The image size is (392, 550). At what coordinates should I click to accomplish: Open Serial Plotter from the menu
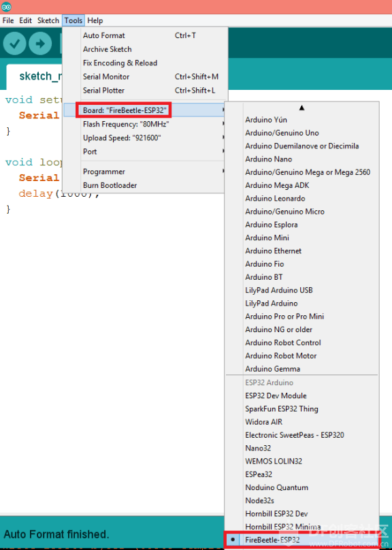coord(145,90)
